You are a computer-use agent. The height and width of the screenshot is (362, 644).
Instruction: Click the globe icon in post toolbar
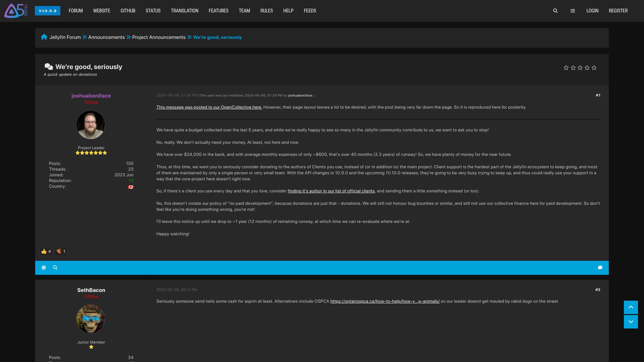[44, 267]
